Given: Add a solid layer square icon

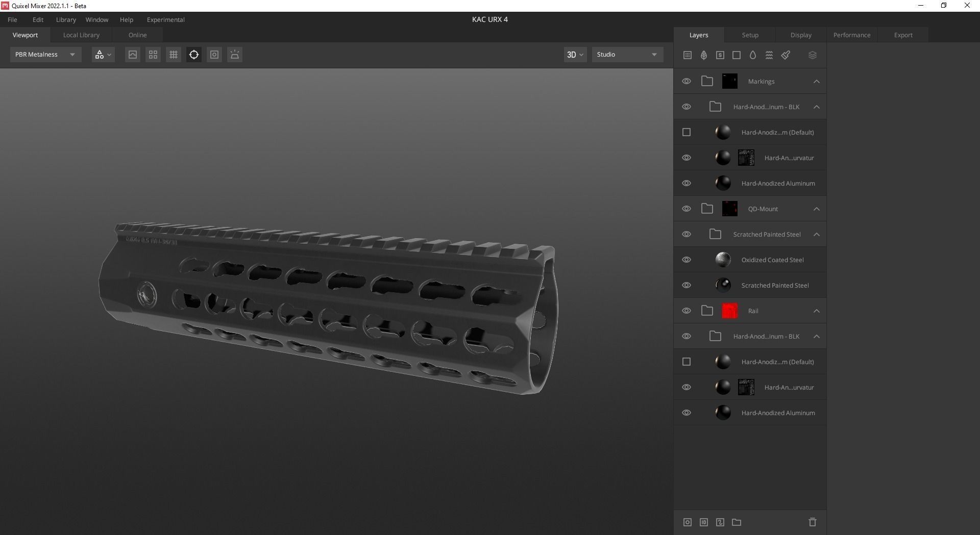Looking at the screenshot, I should point(737,55).
